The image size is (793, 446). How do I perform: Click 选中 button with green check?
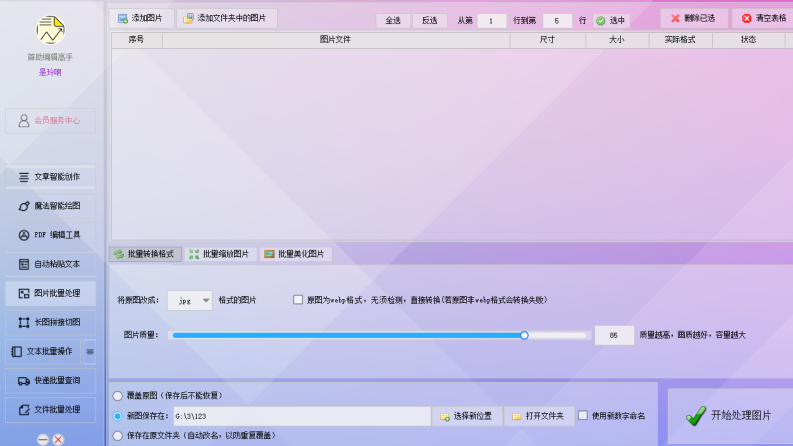(x=611, y=21)
